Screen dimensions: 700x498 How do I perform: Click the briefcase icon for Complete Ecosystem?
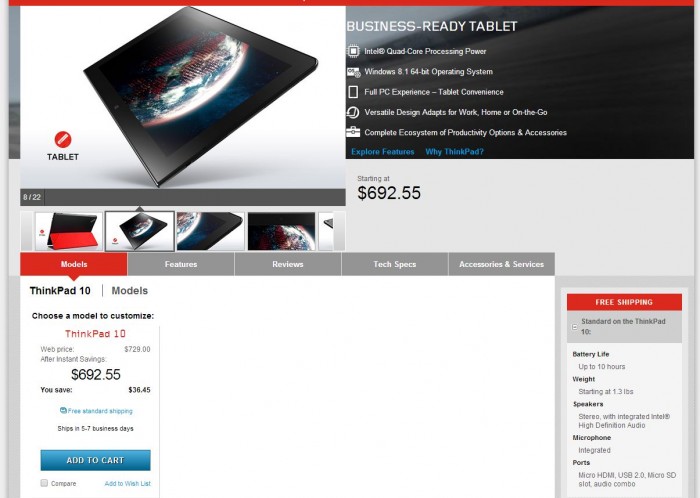coord(353,132)
